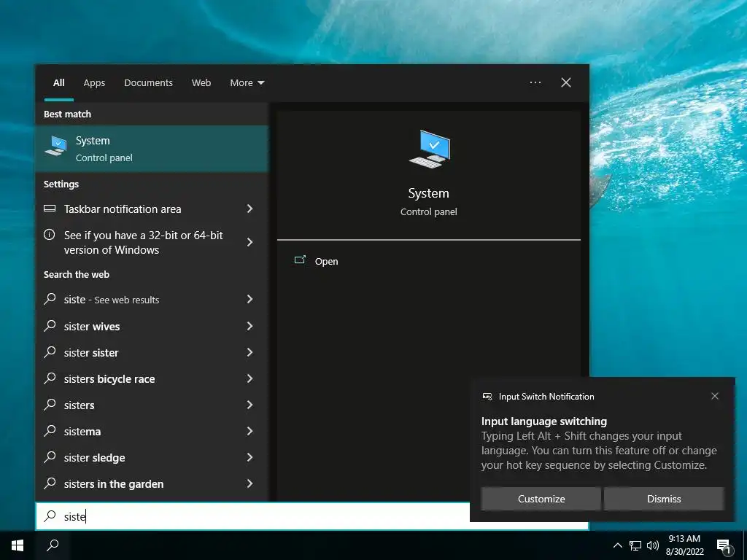This screenshot has height=560, width=747.
Task: Click the Input Switch Notification app icon
Action: coord(487,396)
